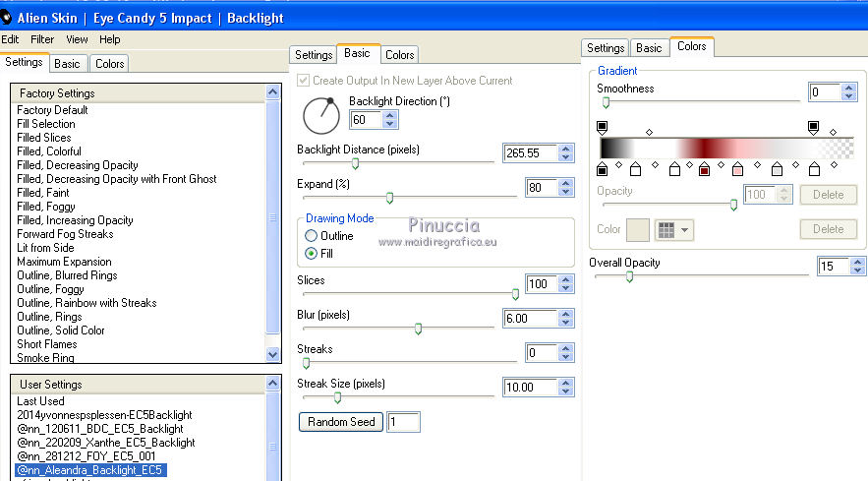Increase Backlight Direction value with up arrow
Image resolution: width=868 pixels, height=481 pixels.
(x=389, y=115)
